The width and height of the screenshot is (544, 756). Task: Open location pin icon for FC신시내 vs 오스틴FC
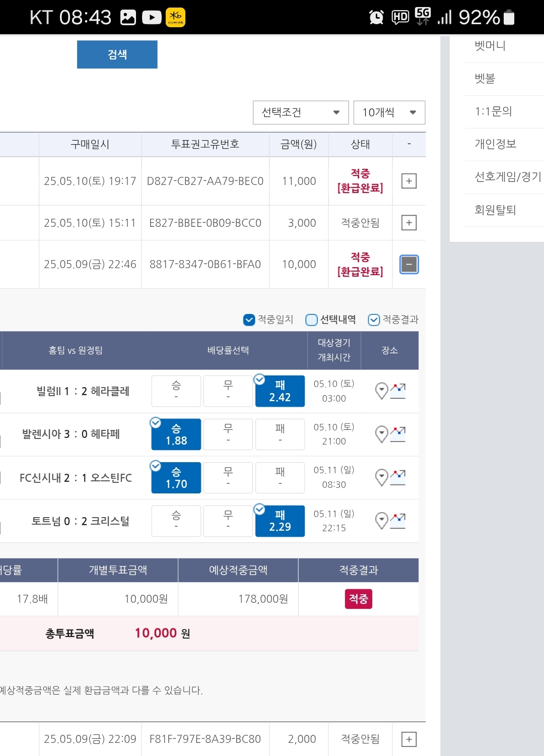(382, 477)
